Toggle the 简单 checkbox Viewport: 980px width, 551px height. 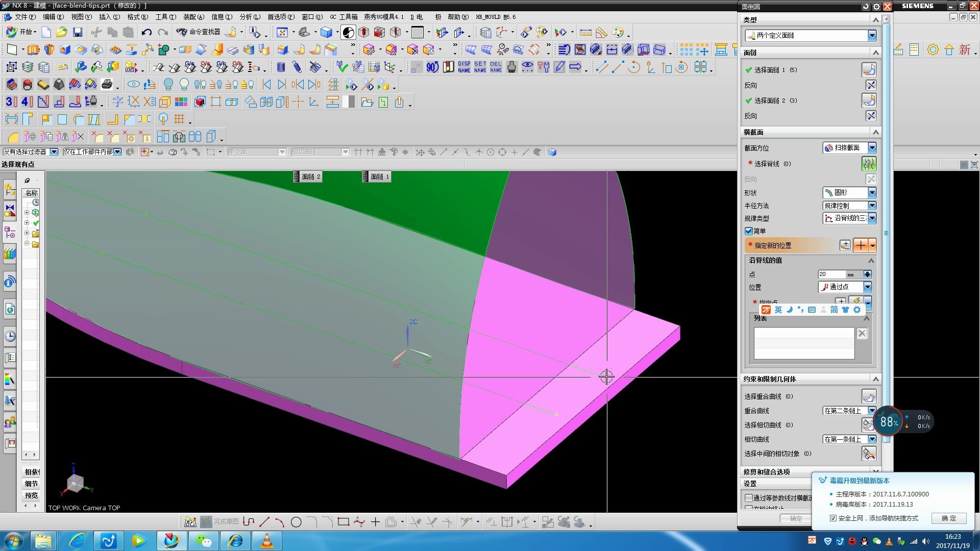[749, 231]
